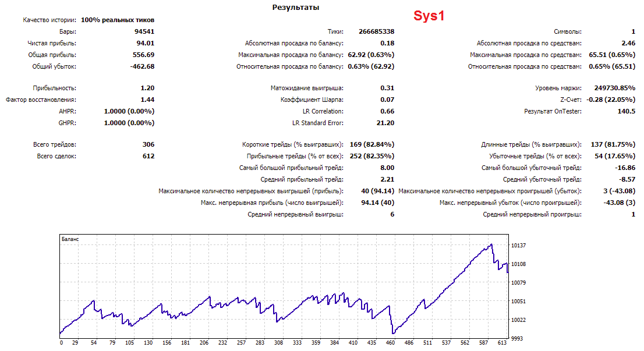Click the Абсолютная просадка по балансу value 0.18
This screenshot has width=644, height=351.
(387, 43)
